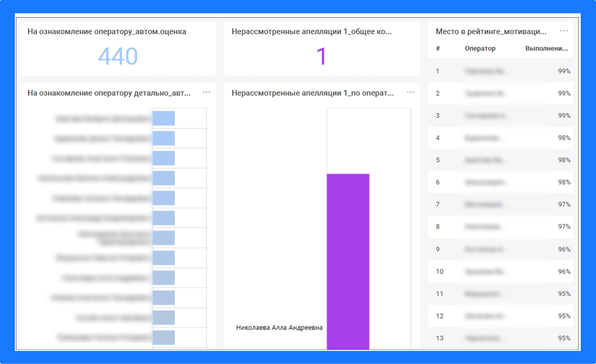Image resolution: width=596 pixels, height=364 pixels.
Task: Click the menu dots on 'На ознакомление оператору детально'
Action: click(206, 92)
